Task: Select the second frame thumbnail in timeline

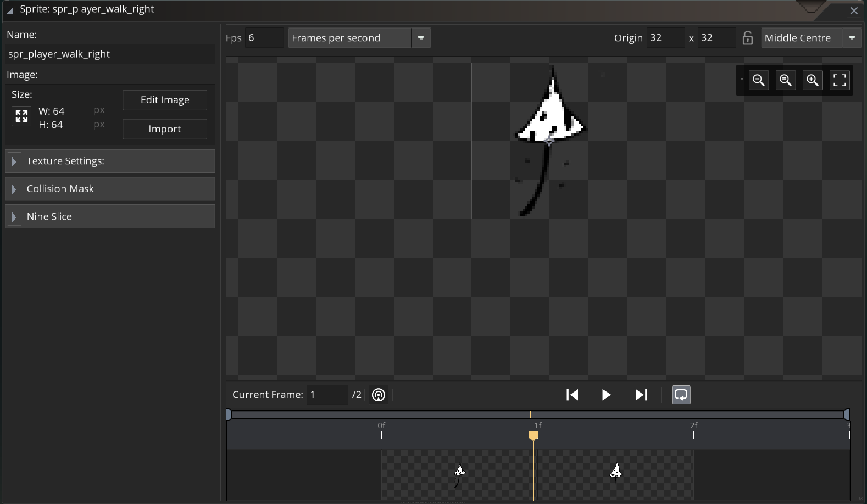Action: (x=615, y=474)
